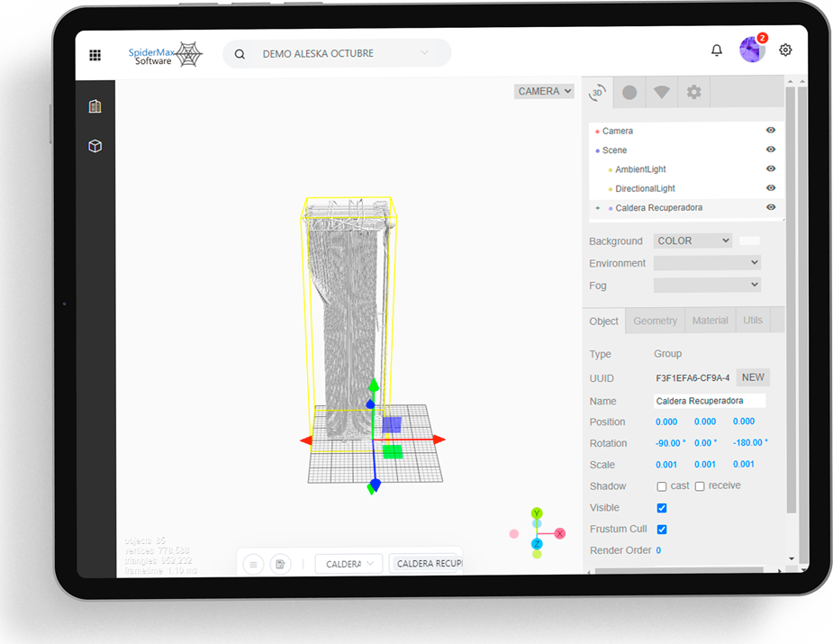The width and height of the screenshot is (833, 644).
Task: Switch to the 3D scene panel tab
Action: tap(597, 92)
